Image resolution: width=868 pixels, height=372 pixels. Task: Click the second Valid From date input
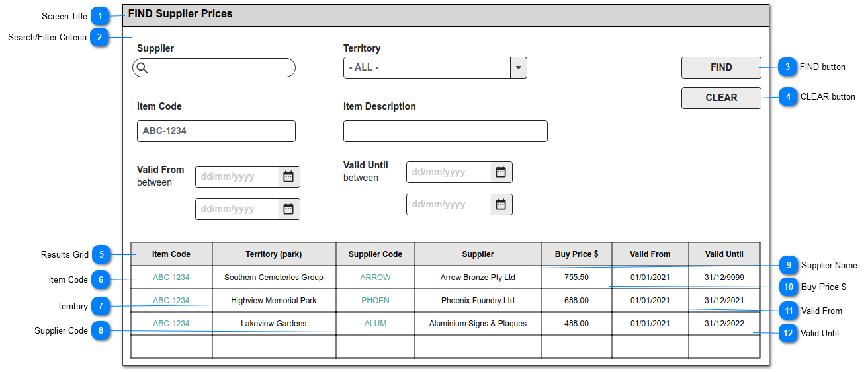tap(247, 209)
